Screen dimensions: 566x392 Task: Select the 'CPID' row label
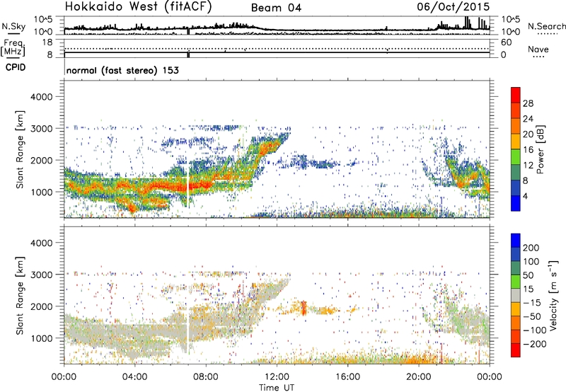point(16,67)
